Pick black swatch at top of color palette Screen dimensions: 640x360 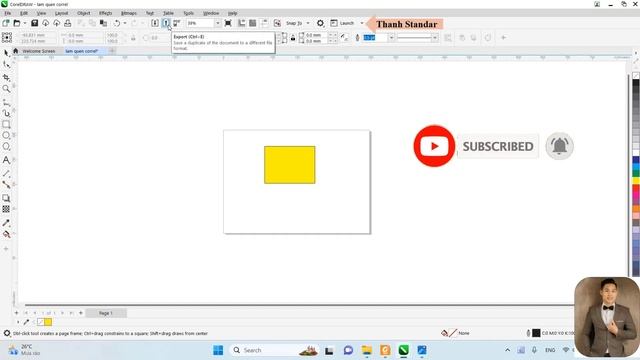pyautogui.click(x=636, y=83)
